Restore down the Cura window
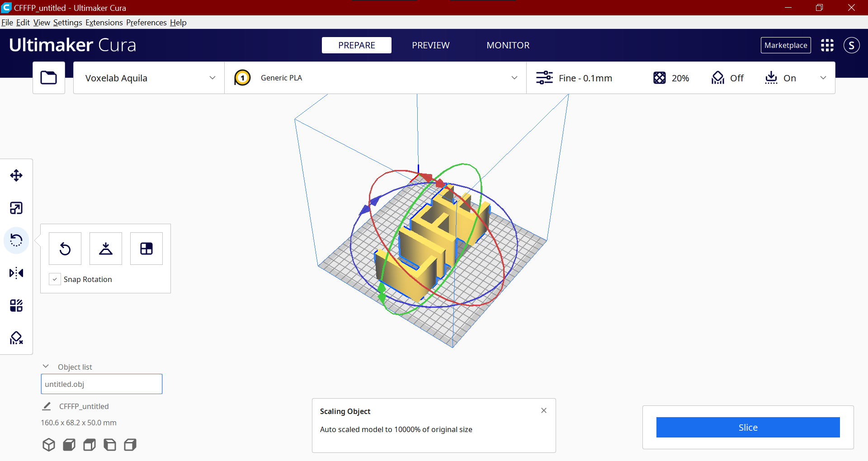 coord(819,8)
